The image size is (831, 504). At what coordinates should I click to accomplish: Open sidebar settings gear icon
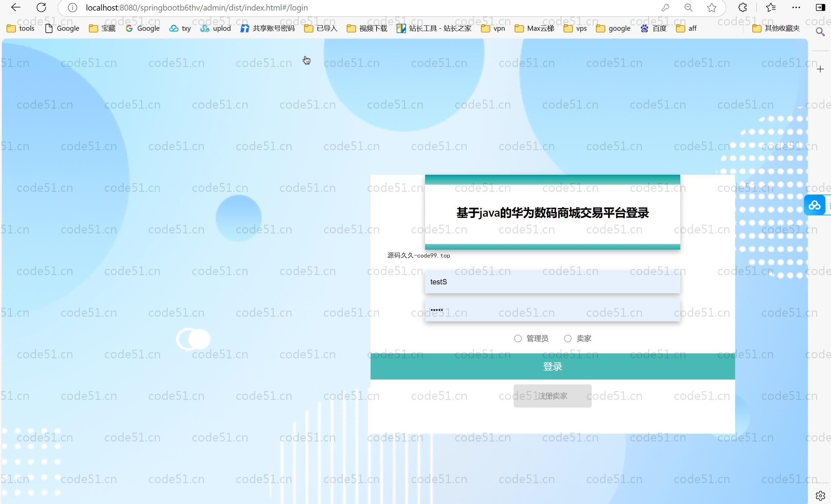click(820, 495)
